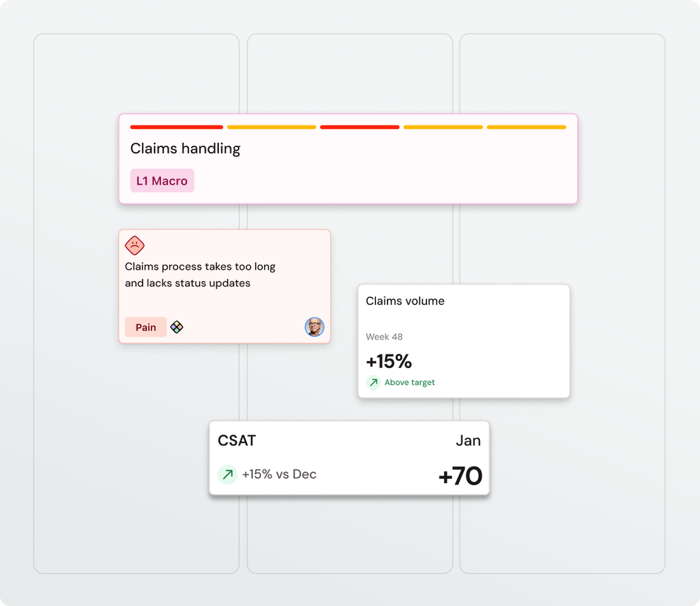Click the Jan month label
Image resolution: width=700 pixels, height=606 pixels.
pyautogui.click(x=468, y=441)
